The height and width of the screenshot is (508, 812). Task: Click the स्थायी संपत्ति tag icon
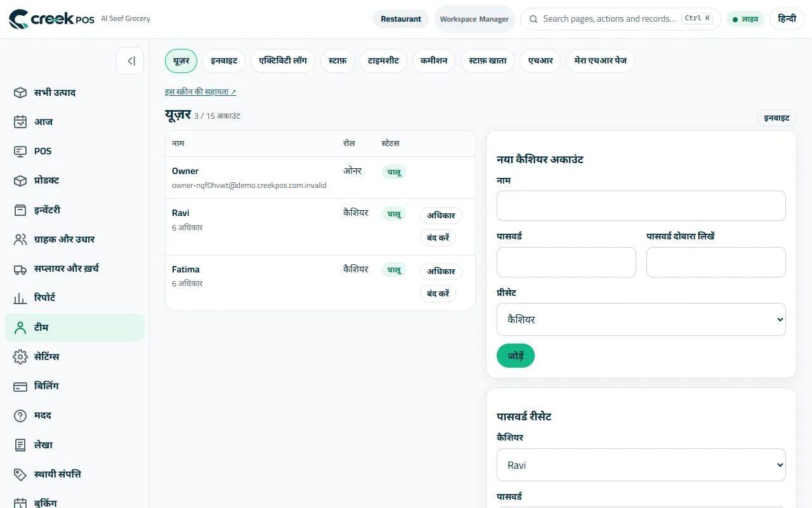(20, 474)
